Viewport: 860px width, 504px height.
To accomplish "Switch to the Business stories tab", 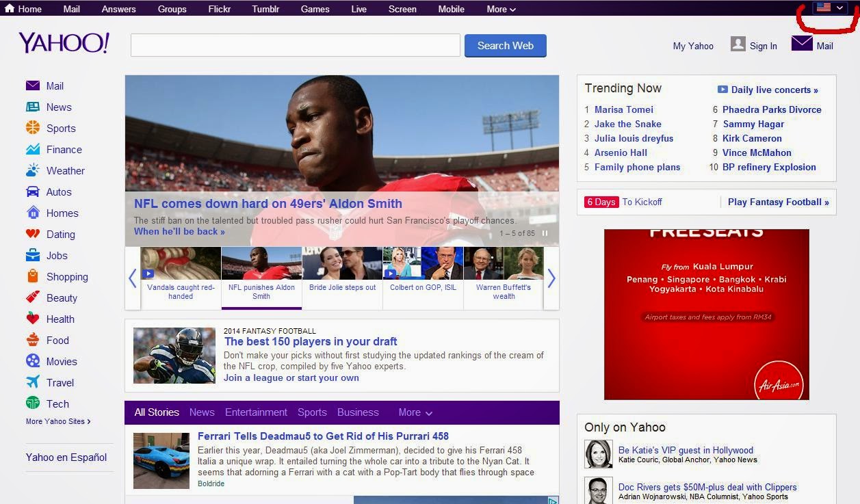I will 358,412.
